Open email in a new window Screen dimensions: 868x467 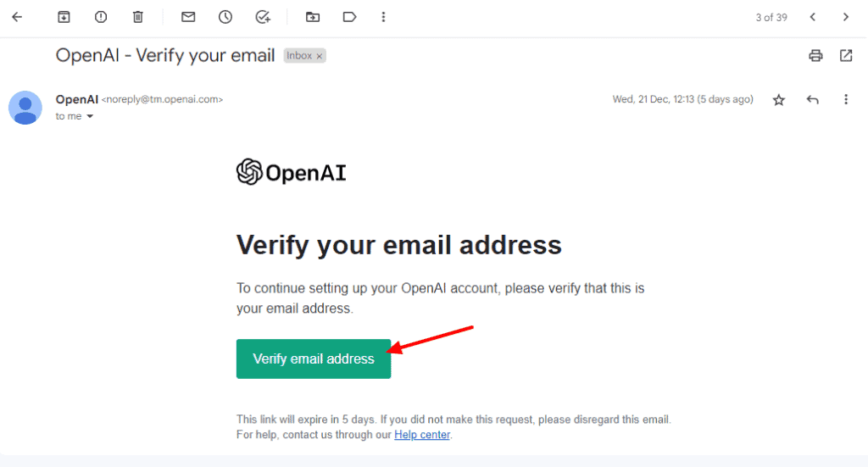pyautogui.click(x=846, y=56)
